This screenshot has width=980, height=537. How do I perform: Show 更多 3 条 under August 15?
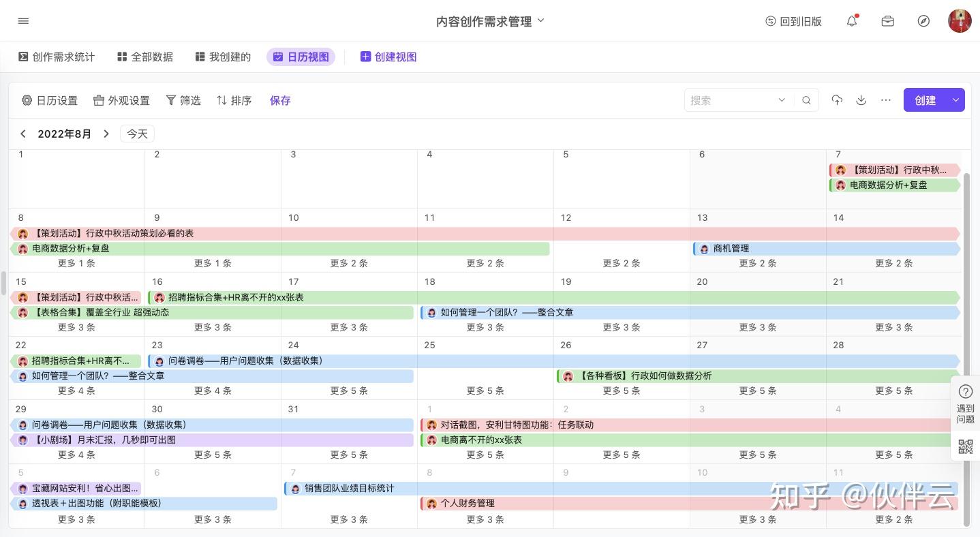tap(76, 328)
